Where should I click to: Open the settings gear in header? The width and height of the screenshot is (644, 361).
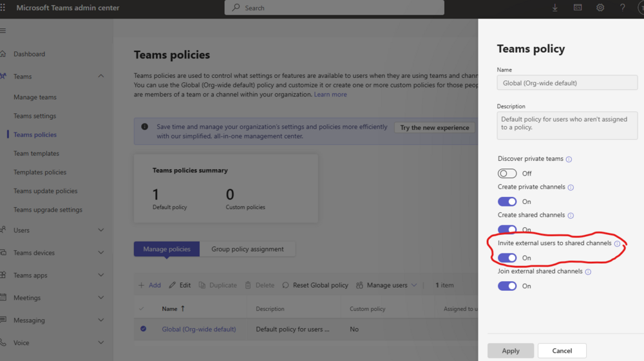click(600, 8)
